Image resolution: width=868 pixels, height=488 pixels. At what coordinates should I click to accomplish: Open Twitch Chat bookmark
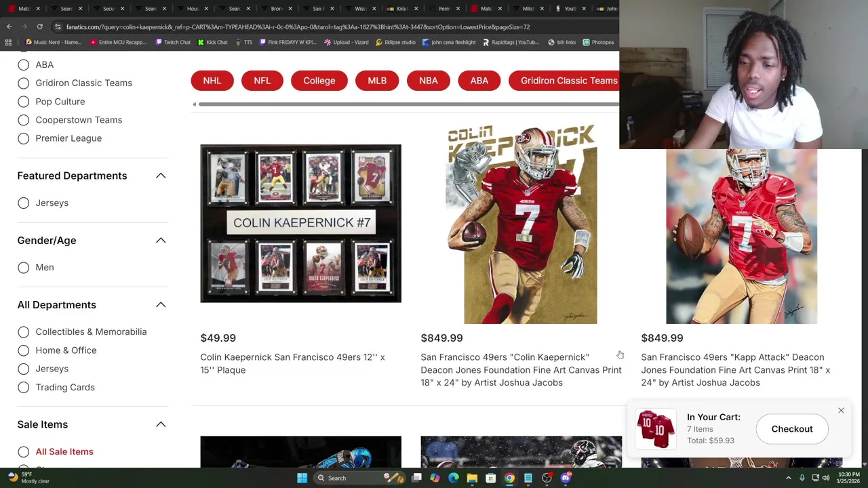pos(173,42)
